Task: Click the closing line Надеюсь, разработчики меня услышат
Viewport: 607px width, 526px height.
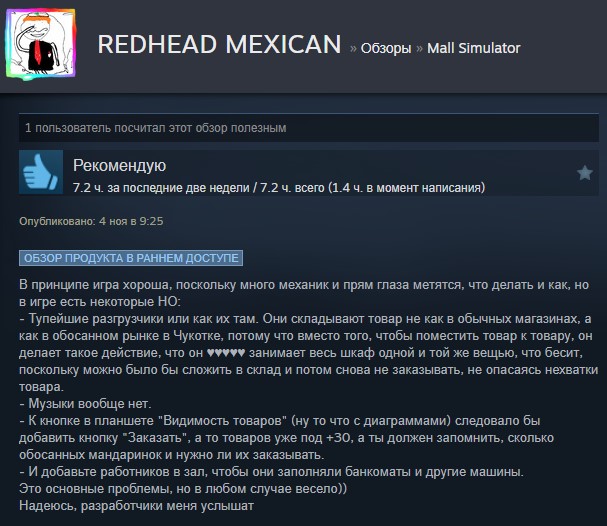Action: [x=136, y=506]
